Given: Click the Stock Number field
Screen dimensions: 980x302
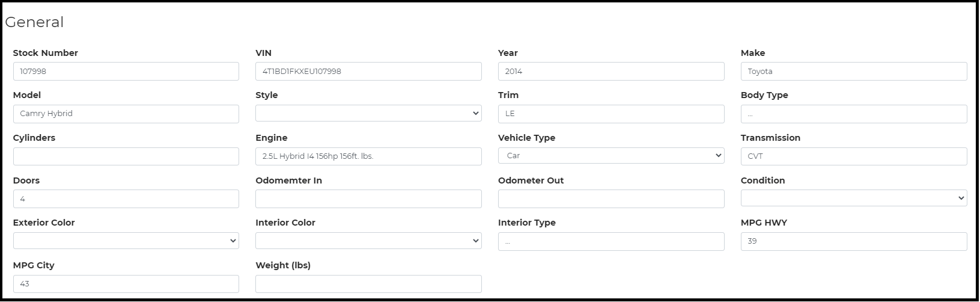Looking at the screenshot, I should point(126,71).
